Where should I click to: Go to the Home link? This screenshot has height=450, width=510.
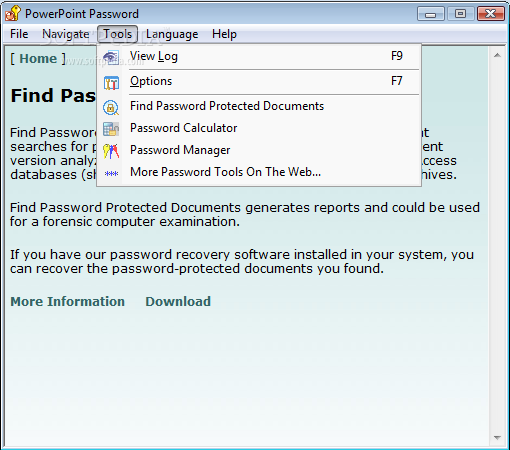[x=38, y=59]
